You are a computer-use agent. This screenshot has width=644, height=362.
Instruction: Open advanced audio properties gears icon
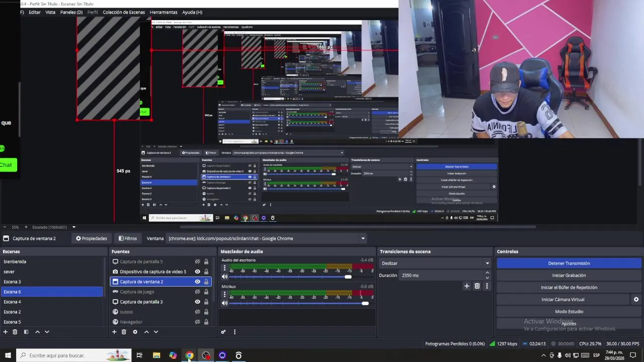click(x=223, y=332)
